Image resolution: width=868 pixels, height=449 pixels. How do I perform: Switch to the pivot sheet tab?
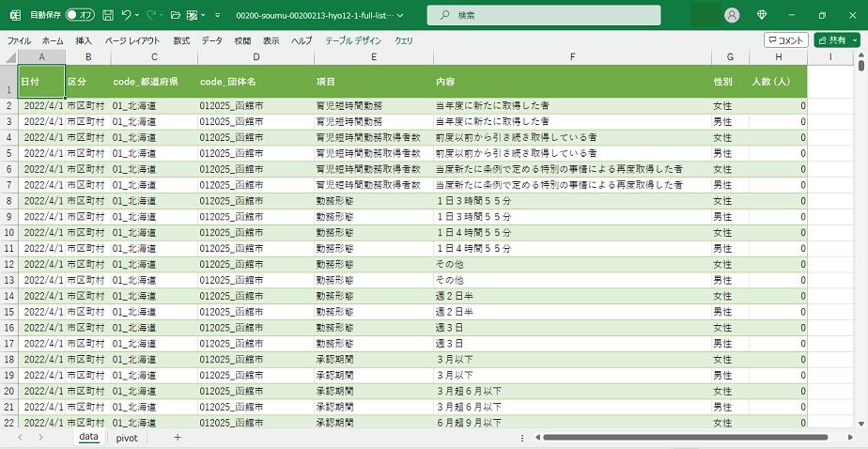click(126, 438)
